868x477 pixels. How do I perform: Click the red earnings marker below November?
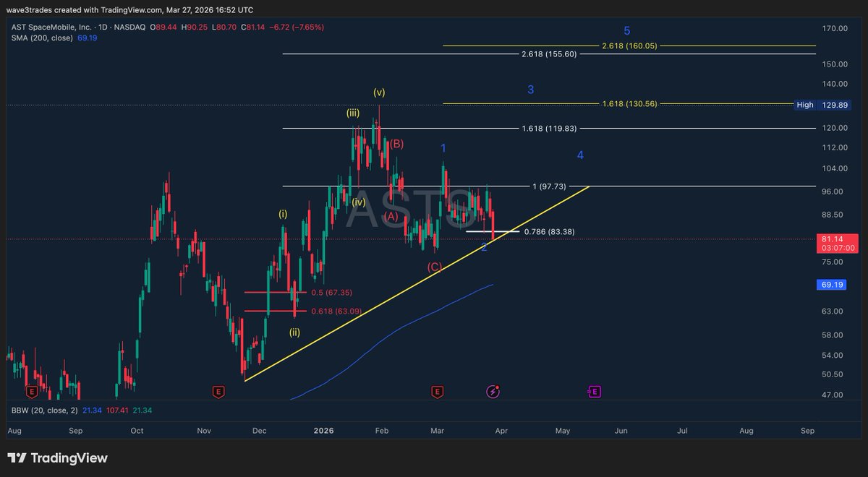click(x=218, y=392)
